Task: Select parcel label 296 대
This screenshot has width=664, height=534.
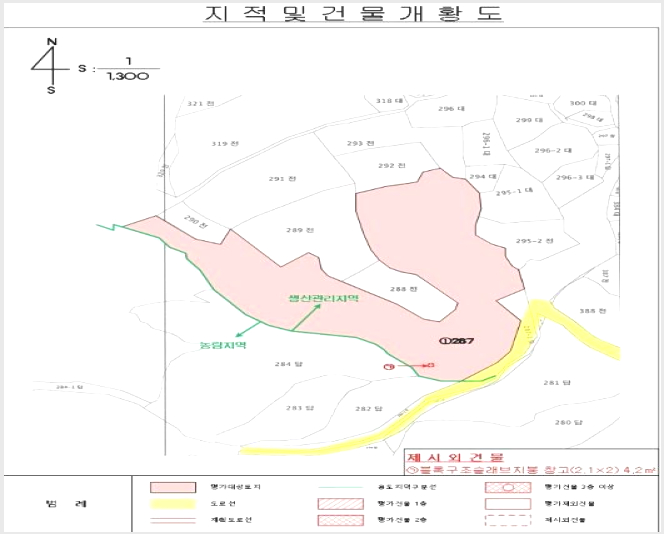Action: [x=451, y=109]
